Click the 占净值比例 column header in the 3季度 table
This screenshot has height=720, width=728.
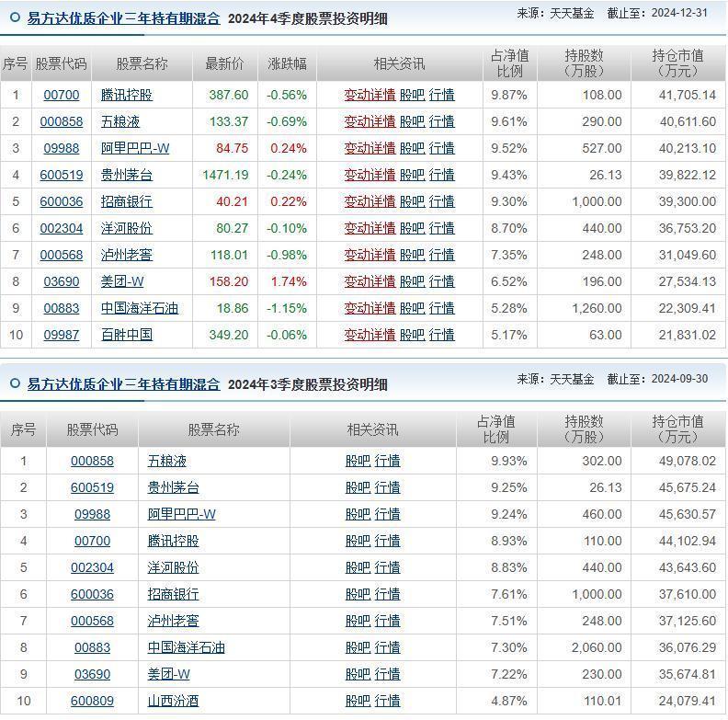tap(496, 429)
